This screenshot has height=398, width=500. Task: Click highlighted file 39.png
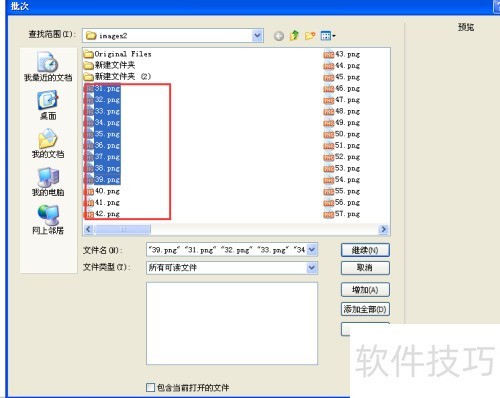[103, 180]
